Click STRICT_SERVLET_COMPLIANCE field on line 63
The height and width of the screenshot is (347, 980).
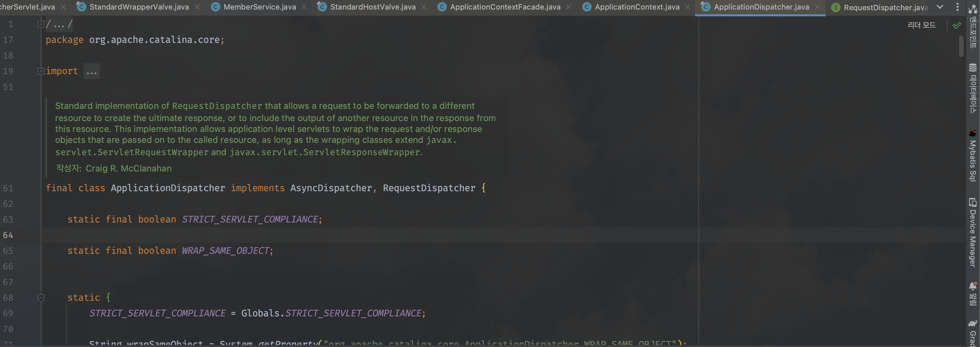(250, 219)
